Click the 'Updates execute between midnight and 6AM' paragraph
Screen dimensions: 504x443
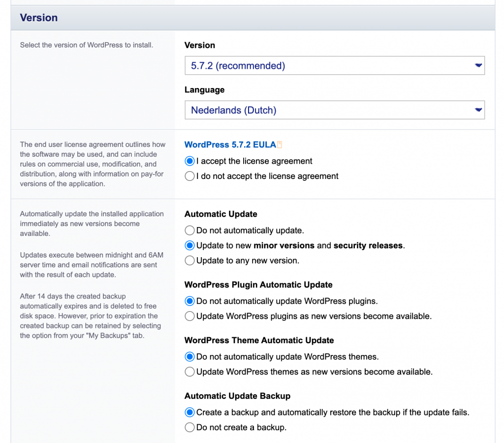(92, 265)
